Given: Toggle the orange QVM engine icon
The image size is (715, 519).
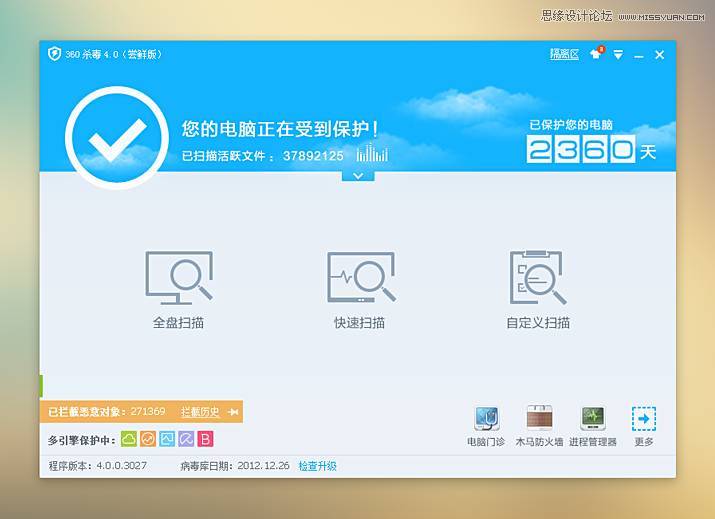Looking at the screenshot, I should (148, 439).
